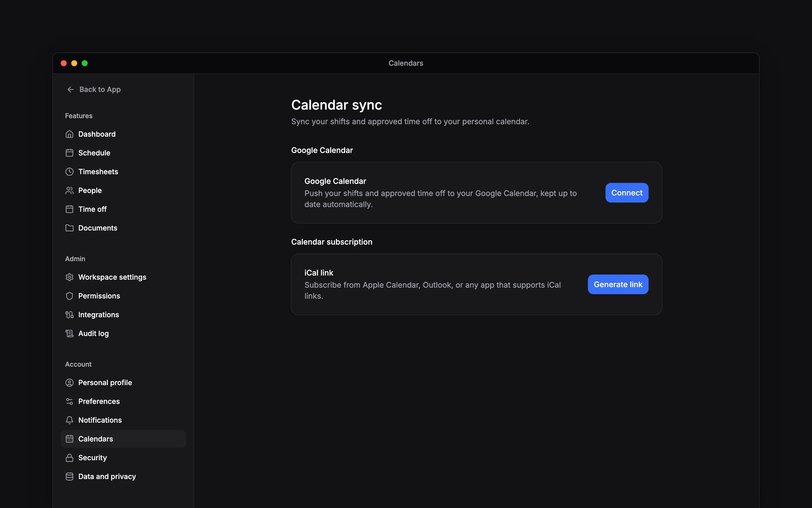Open the Time off label

[x=93, y=209]
